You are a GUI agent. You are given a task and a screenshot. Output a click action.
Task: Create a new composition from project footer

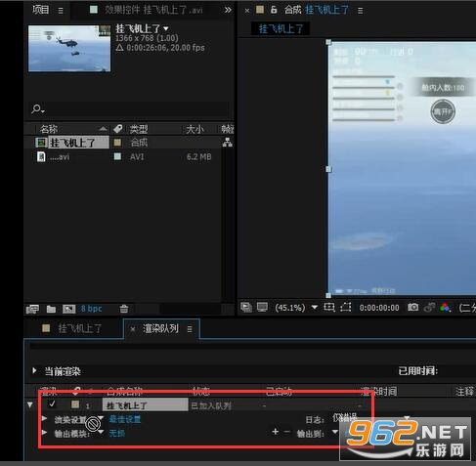68,309
